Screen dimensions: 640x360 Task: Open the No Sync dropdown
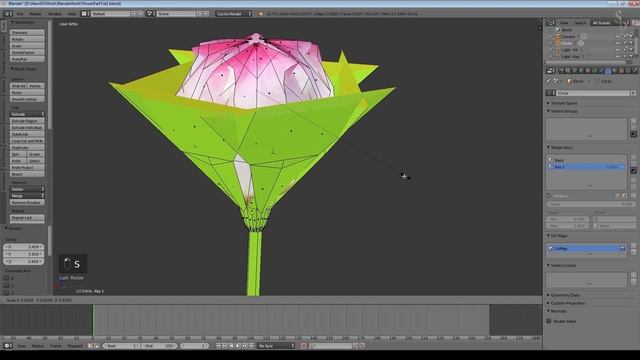[x=276, y=346]
